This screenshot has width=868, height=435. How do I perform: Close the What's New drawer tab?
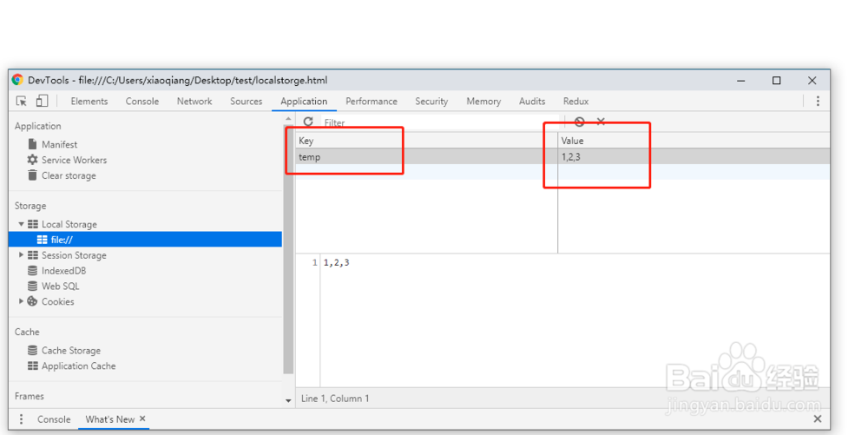pos(143,419)
